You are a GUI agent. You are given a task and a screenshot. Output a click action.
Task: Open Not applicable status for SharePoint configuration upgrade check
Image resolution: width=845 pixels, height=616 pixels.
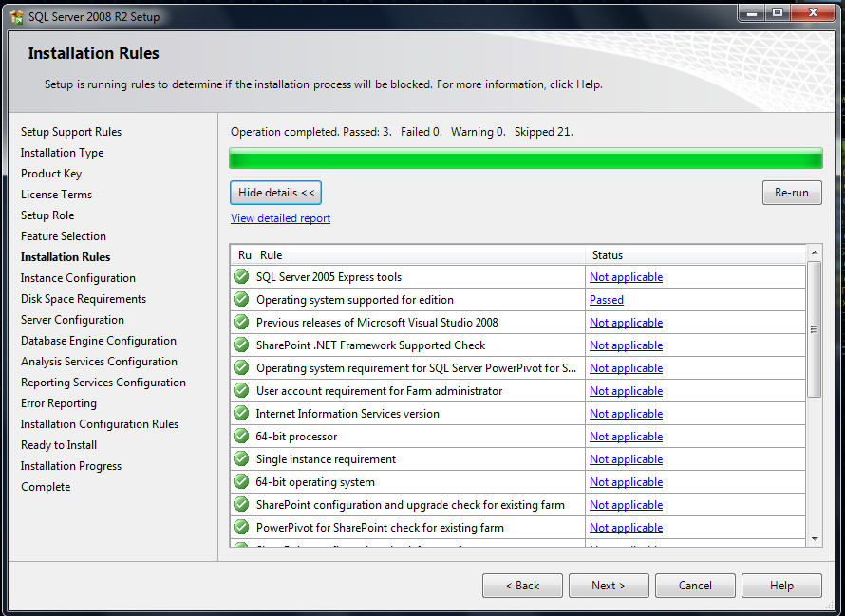626,505
